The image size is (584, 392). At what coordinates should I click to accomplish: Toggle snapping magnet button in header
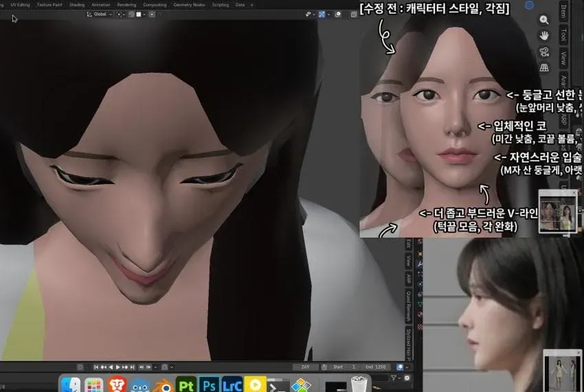tap(131, 14)
